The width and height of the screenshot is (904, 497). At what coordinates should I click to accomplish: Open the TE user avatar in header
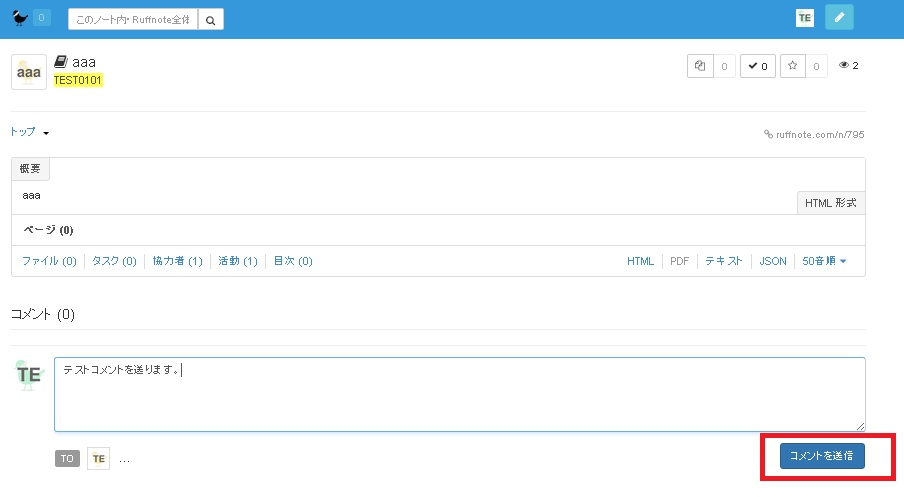(805, 18)
